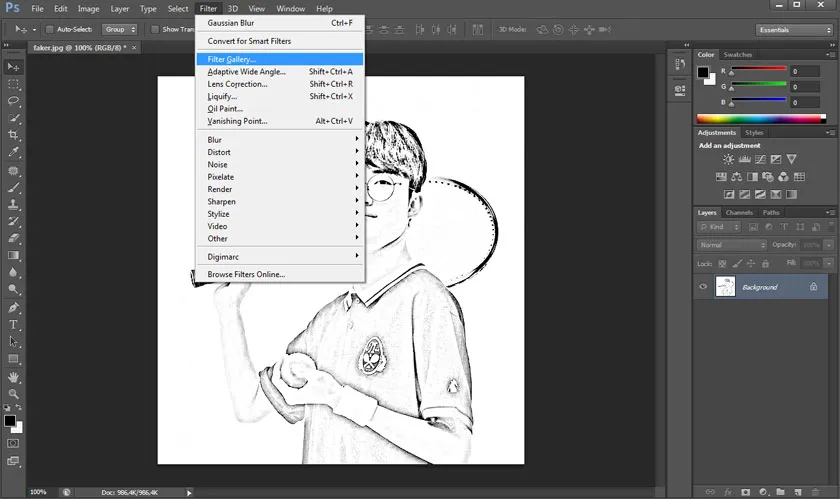Select the Zoom tool
Image resolution: width=840 pixels, height=499 pixels.
pos(14,394)
